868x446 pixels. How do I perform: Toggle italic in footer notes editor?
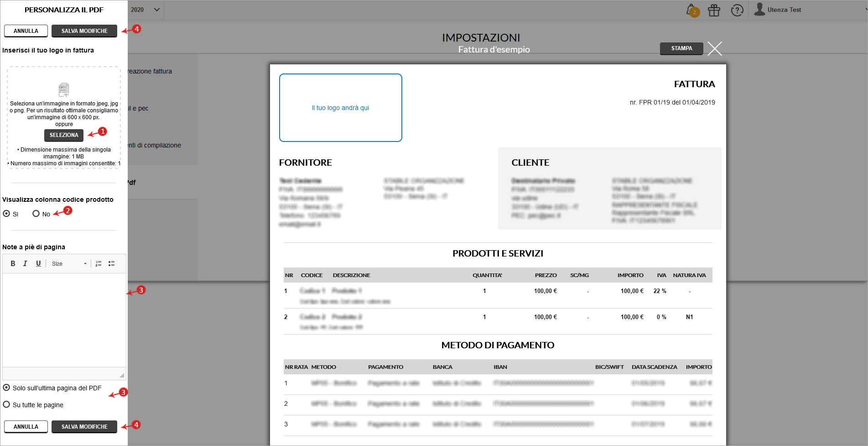tap(25, 263)
